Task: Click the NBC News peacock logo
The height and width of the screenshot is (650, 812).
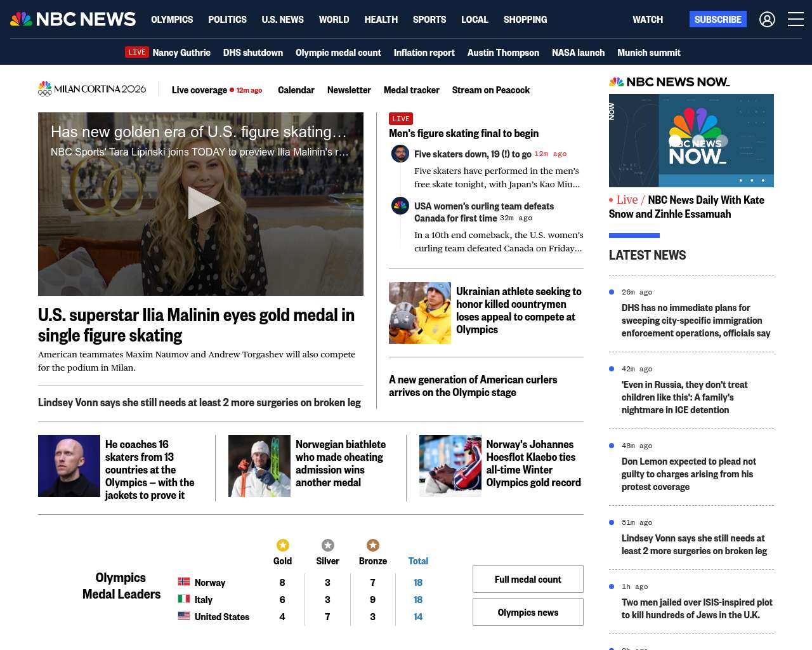Action: coord(73,19)
